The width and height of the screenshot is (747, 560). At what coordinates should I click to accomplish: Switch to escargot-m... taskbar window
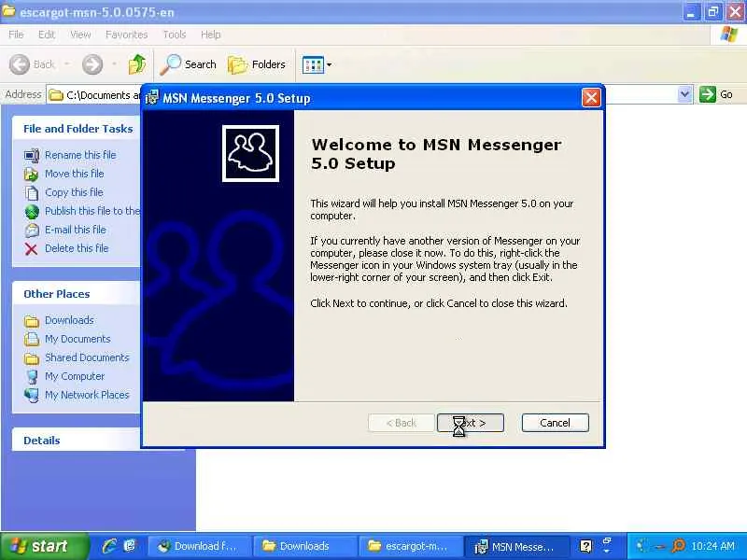410,546
